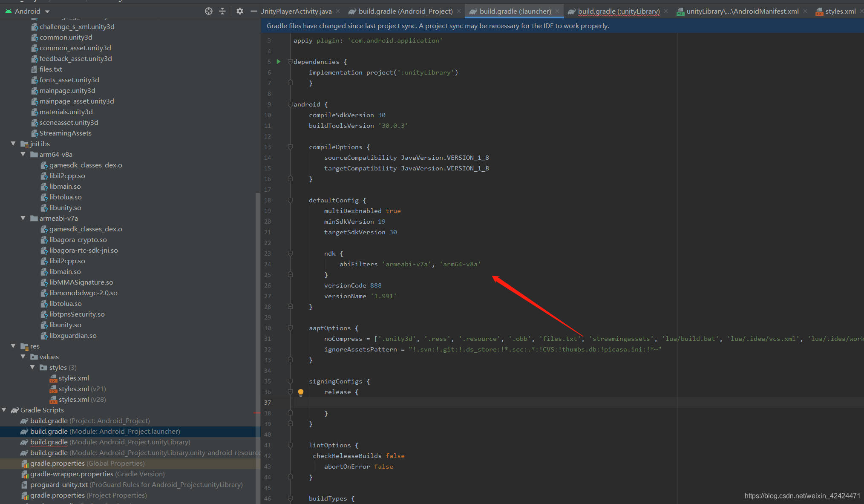This screenshot has height=504, width=864.
Task: Select files.txt in project tree
Action: [x=51, y=69]
